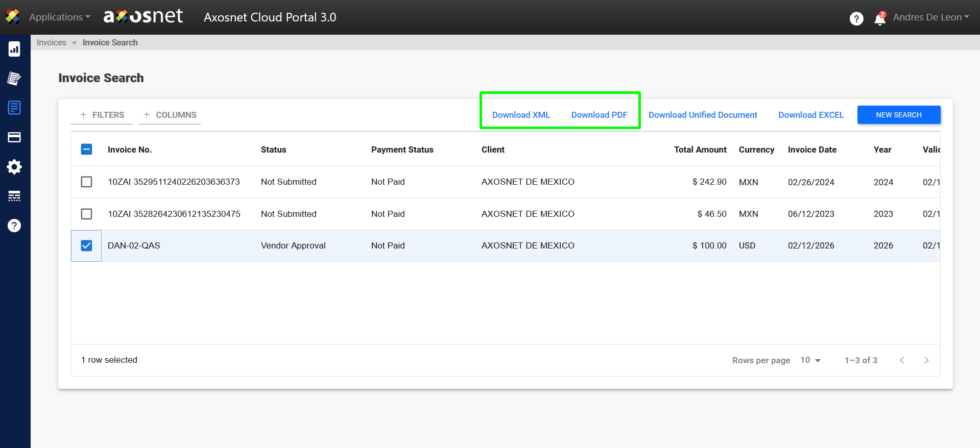Toggle the select-all header checkbox
Viewport: 980px width, 448px height.
(x=87, y=150)
